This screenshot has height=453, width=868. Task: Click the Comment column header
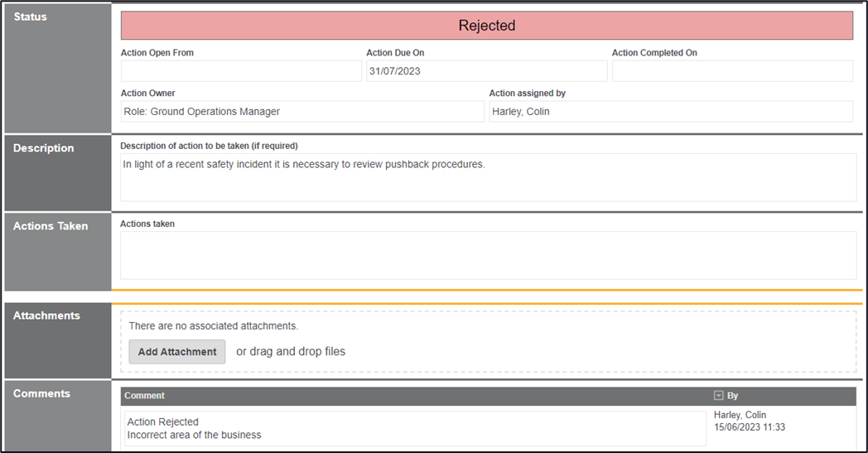[145, 396]
